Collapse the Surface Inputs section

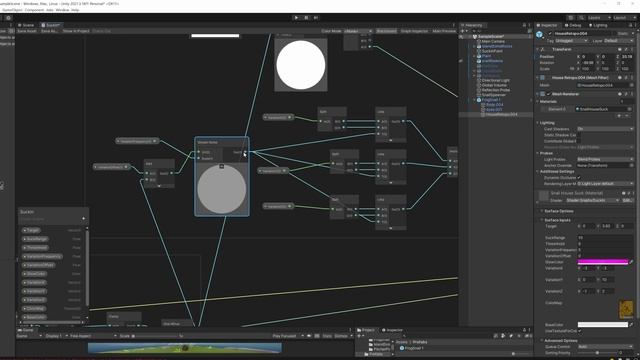(x=542, y=220)
